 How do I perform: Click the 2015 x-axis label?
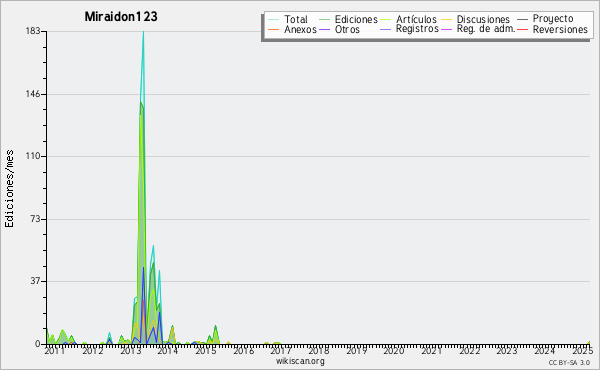click(206, 350)
